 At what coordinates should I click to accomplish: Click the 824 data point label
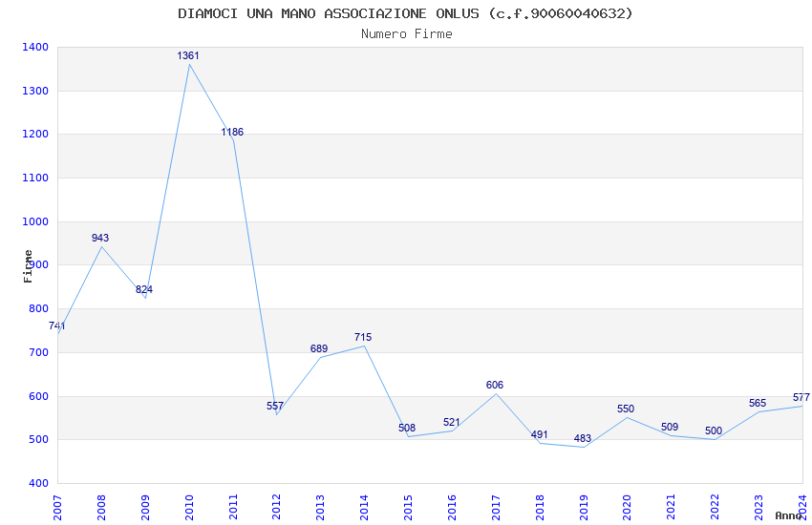[x=144, y=289]
